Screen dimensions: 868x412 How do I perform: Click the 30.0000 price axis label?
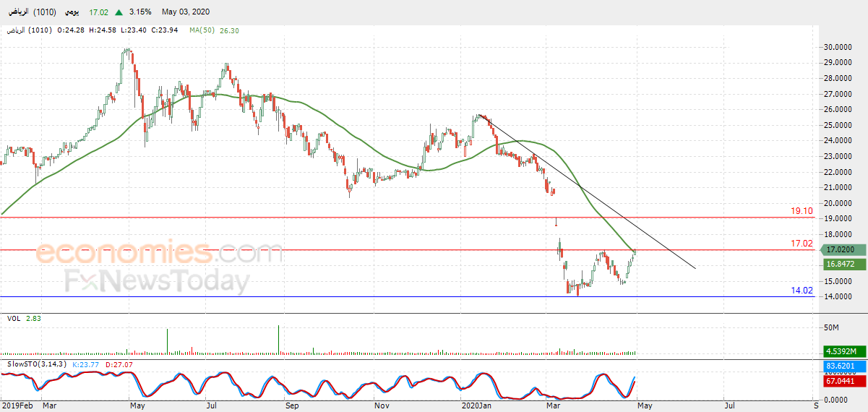point(838,47)
